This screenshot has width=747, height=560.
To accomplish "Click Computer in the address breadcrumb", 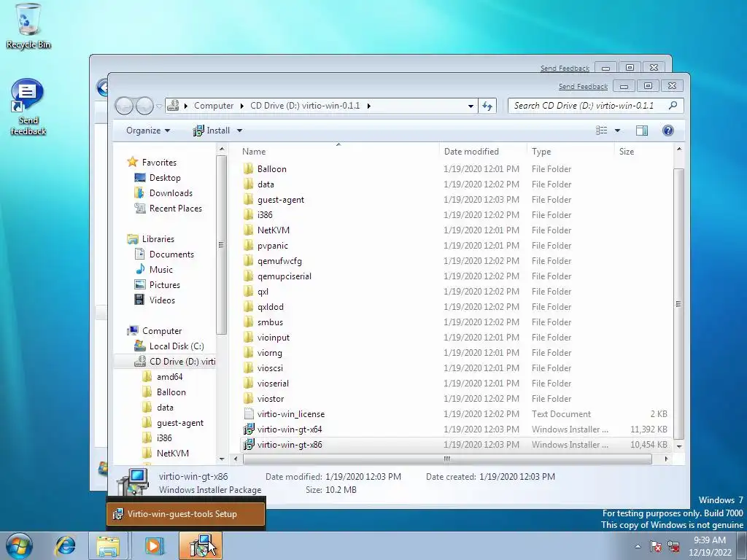I will tap(214, 106).
